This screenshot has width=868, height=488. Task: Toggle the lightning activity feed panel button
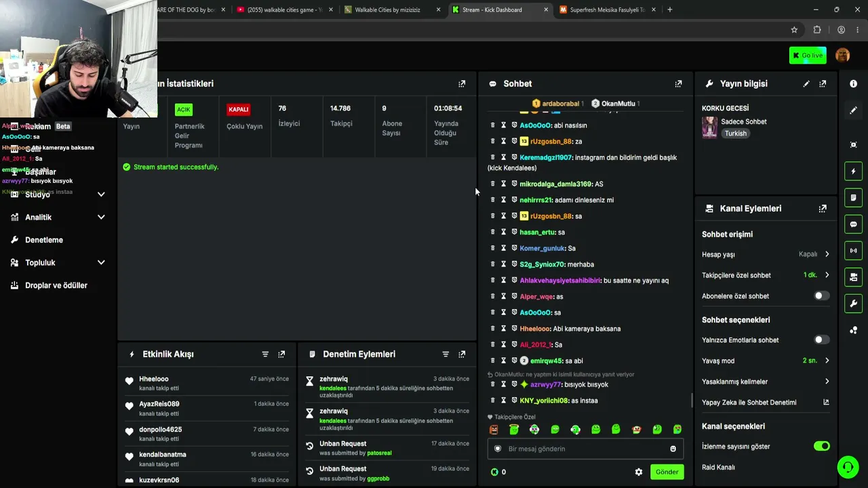(x=853, y=171)
